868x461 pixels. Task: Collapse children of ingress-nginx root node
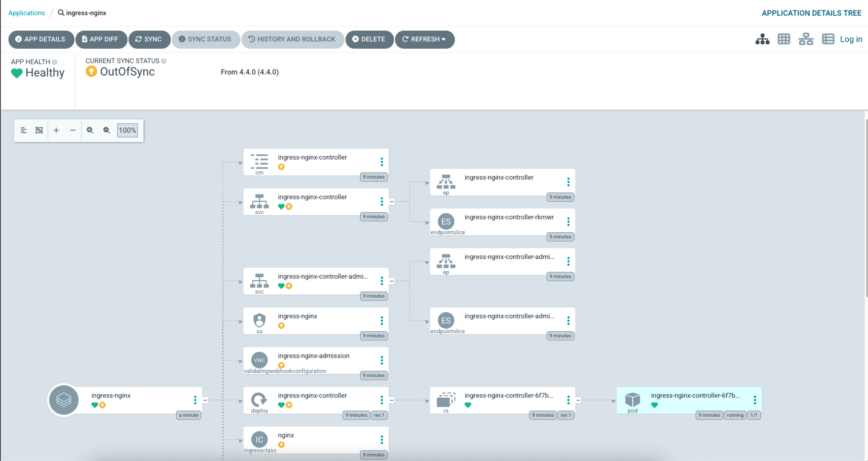point(205,400)
